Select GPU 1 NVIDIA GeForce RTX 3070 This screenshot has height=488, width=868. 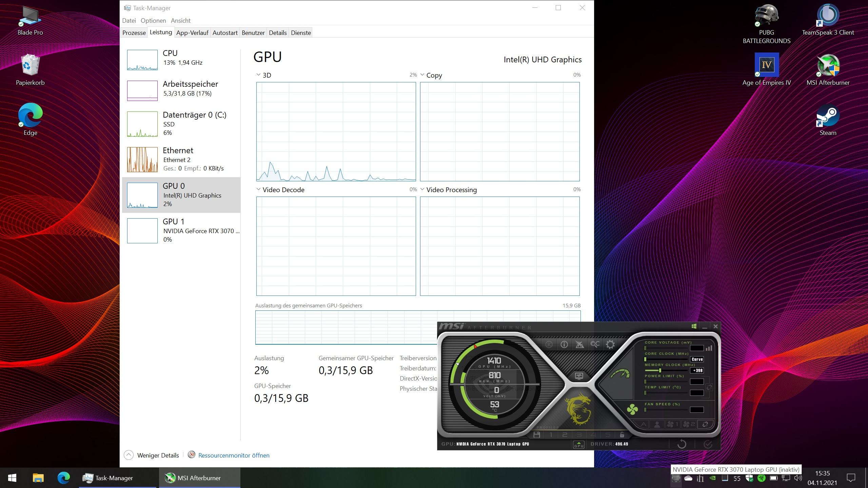tap(181, 230)
